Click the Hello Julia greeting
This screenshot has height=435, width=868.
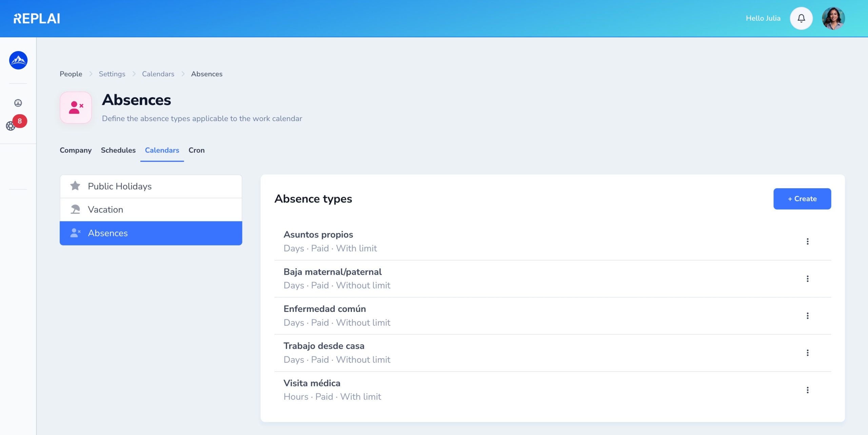763,18
